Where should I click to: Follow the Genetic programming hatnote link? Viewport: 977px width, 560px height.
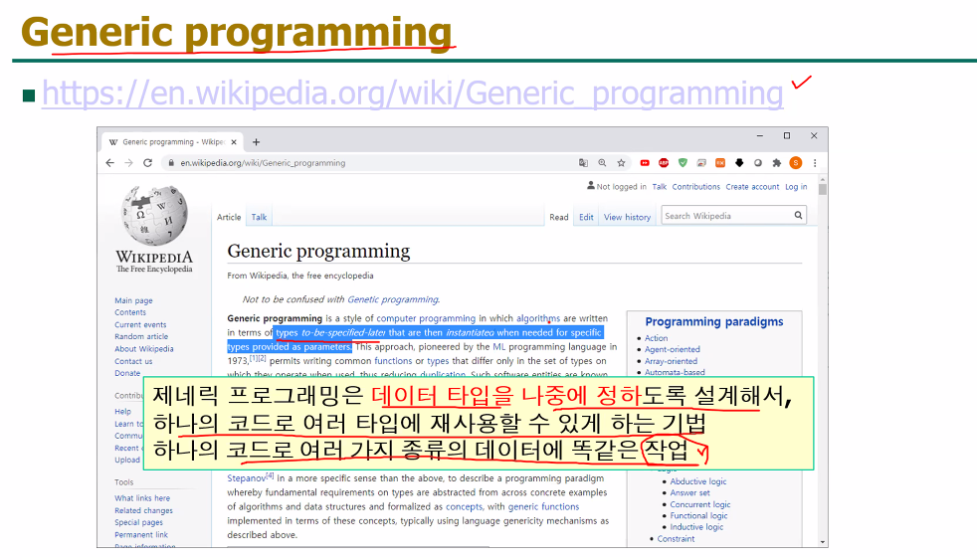click(393, 299)
